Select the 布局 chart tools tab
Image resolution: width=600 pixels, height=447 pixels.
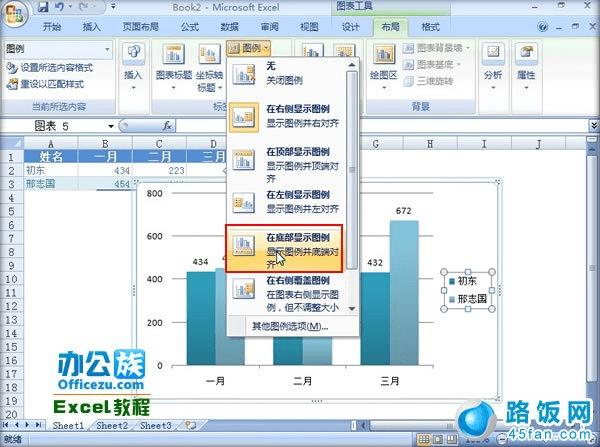(x=390, y=27)
